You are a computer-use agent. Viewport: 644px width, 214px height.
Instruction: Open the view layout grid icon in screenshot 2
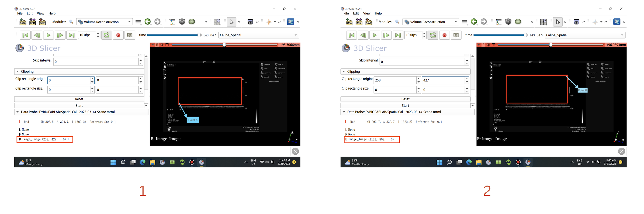[544, 22]
